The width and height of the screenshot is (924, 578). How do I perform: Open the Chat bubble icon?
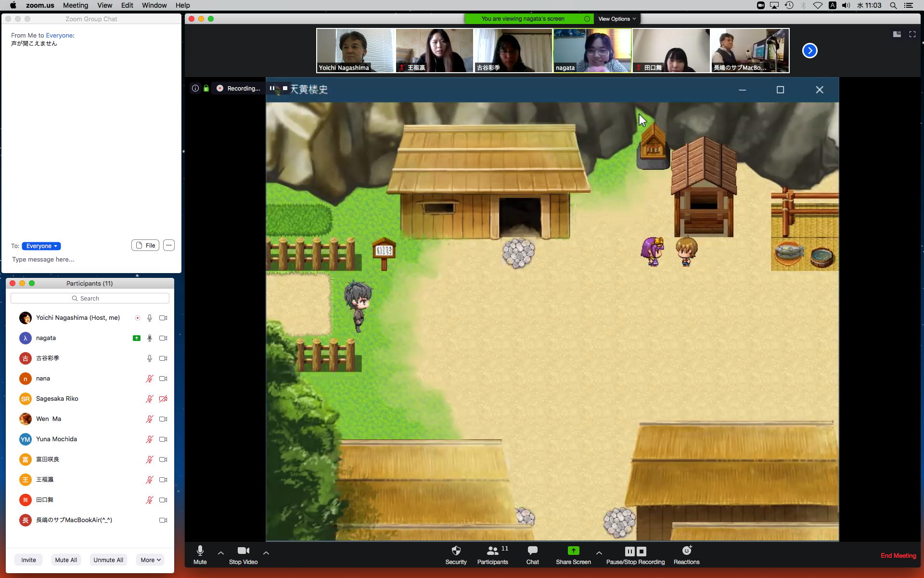(x=532, y=551)
